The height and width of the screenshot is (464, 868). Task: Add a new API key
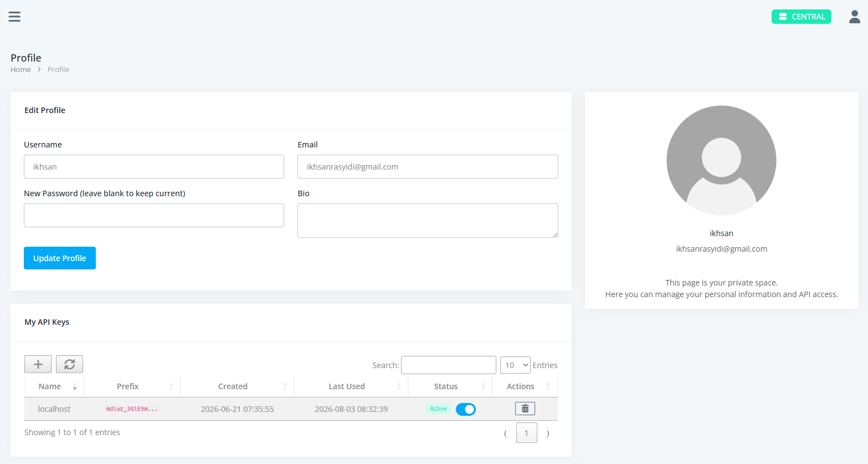[38, 364]
